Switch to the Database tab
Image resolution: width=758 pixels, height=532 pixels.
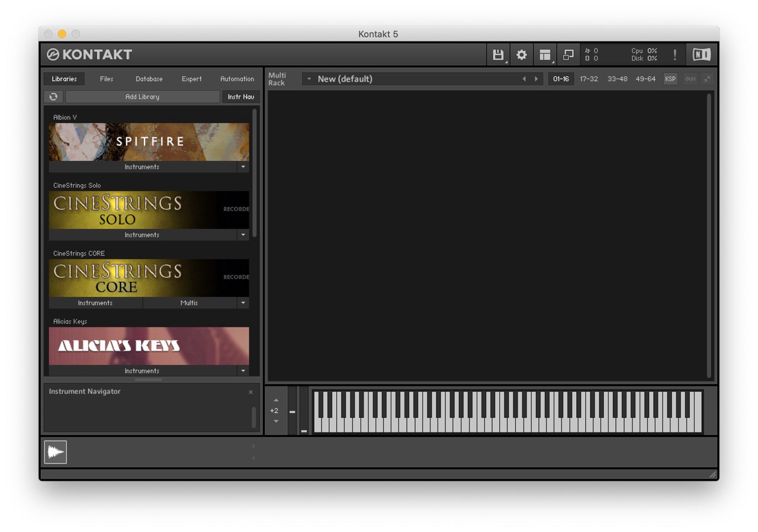tap(149, 79)
